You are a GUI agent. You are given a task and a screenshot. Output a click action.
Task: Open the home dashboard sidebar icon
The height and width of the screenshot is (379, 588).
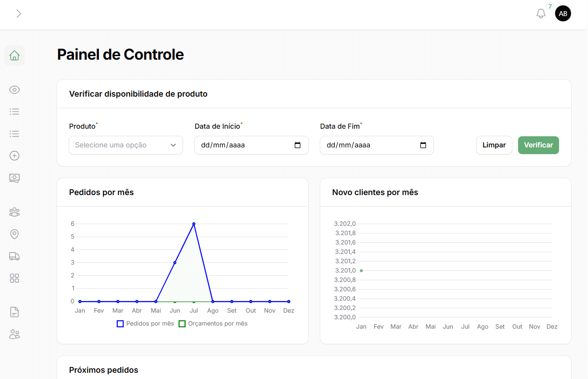(14, 56)
